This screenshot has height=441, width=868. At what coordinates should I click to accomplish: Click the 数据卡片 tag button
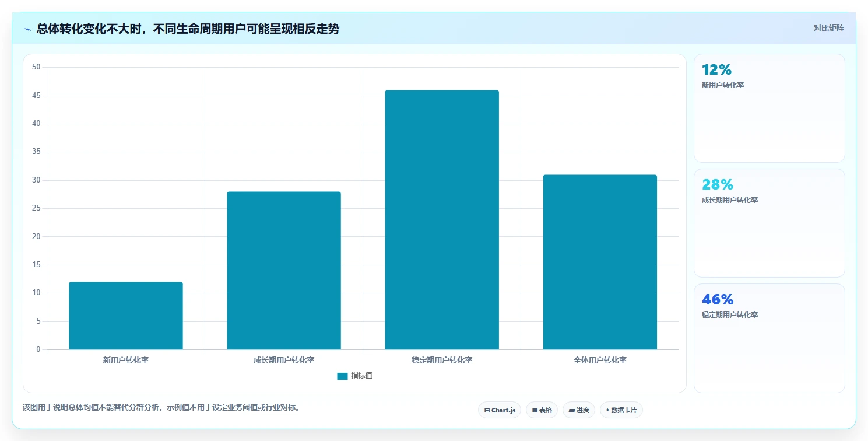pyautogui.click(x=621, y=410)
